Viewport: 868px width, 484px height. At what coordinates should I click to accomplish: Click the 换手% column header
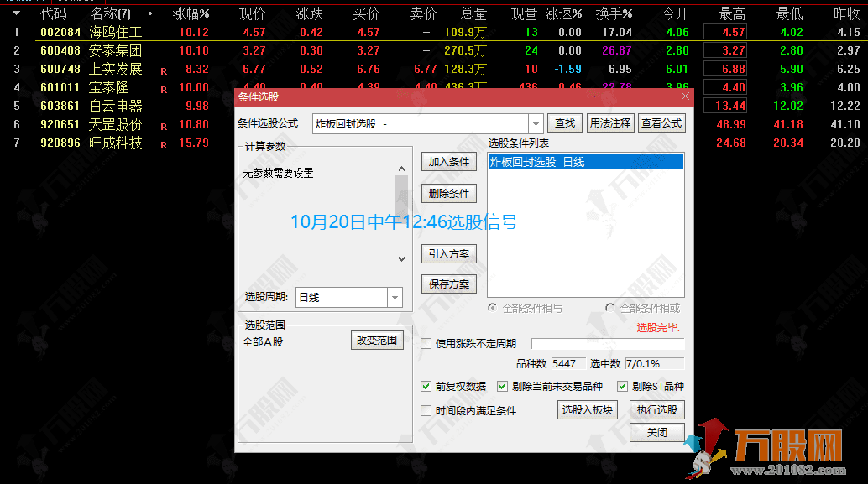point(614,13)
